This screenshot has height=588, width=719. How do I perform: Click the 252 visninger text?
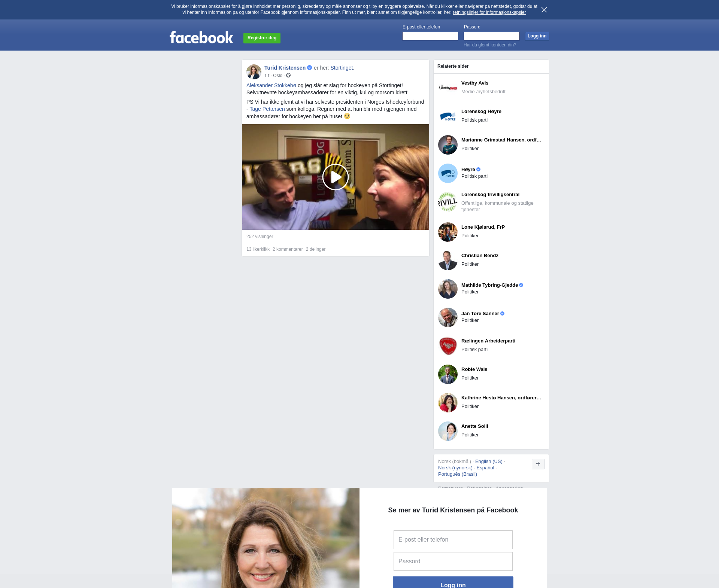coord(260,237)
